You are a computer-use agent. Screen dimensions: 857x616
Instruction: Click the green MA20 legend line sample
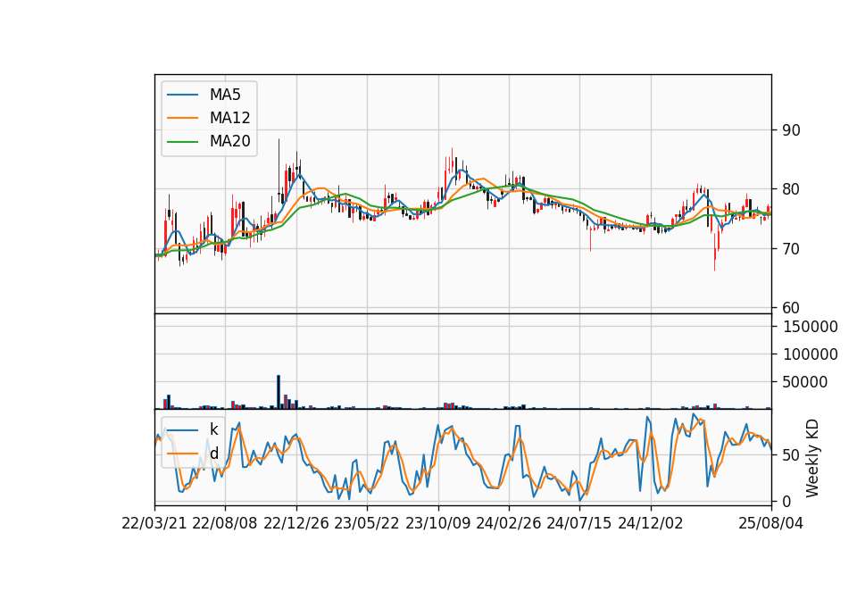coord(182,142)
